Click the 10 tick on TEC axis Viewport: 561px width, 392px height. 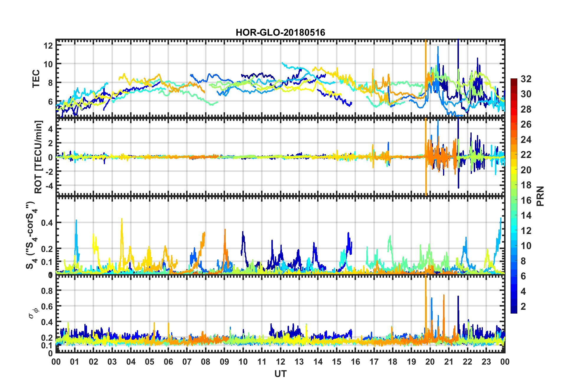coord(48,64)
